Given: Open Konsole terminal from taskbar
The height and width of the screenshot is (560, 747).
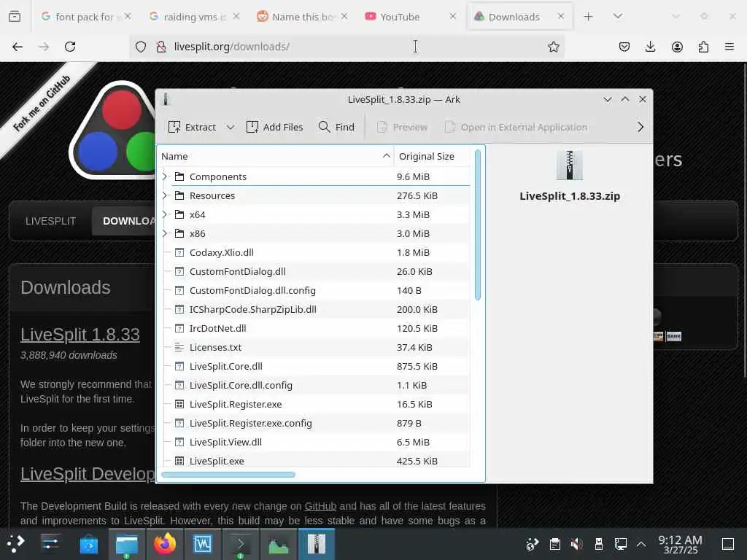Looking at the screenshot, I should pos(241,544).
